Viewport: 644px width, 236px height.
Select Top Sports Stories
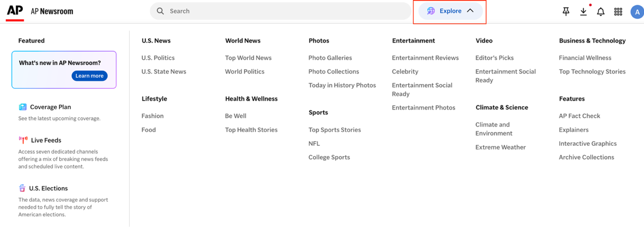coord(334,130)
